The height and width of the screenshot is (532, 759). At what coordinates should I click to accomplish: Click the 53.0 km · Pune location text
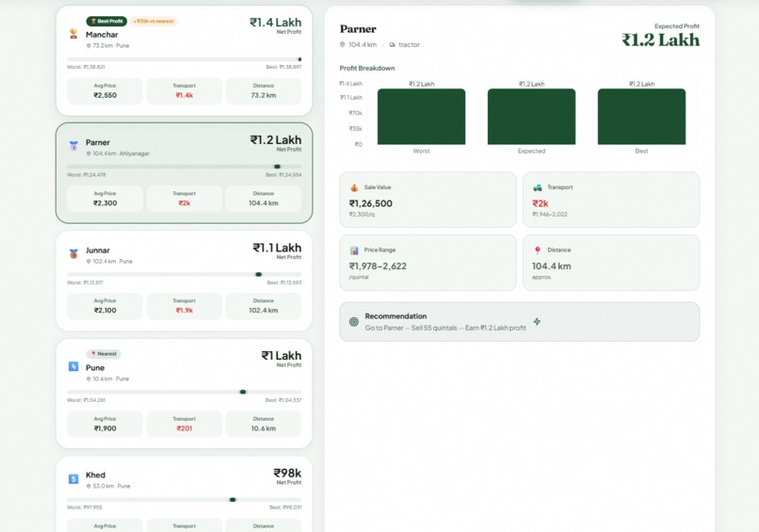111,486
